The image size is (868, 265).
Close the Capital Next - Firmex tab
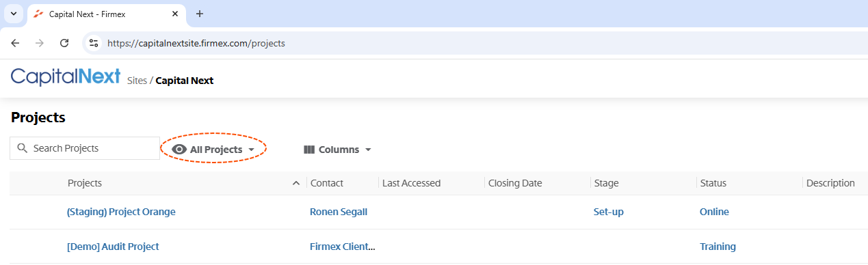pyautogui.click(x=175, y=14)
